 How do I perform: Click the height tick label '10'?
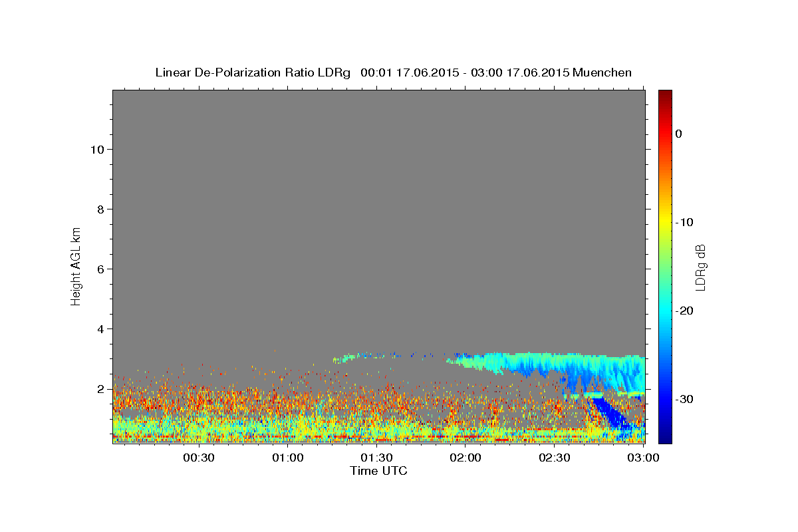tap(96, 149)
